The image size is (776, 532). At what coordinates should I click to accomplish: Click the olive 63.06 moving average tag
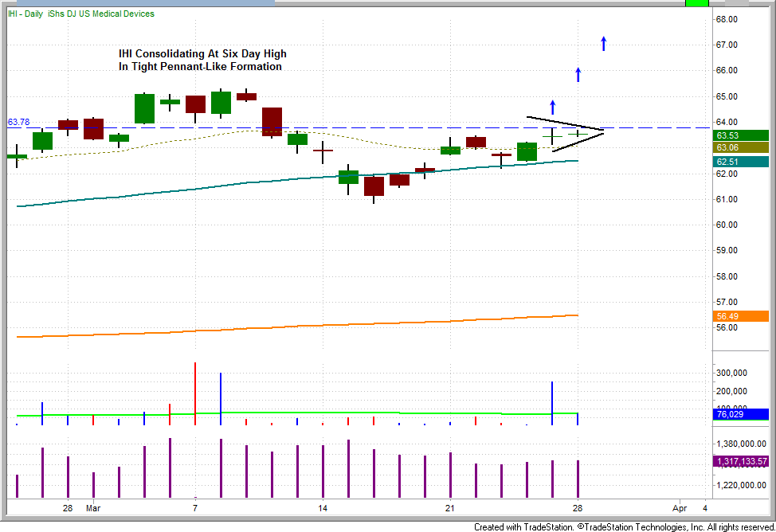(740, 147)
